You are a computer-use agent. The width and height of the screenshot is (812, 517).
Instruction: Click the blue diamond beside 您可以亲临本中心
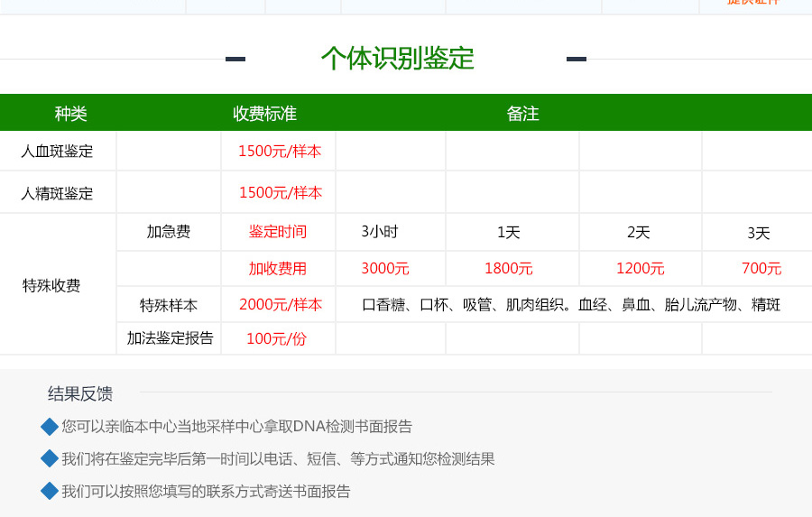tap(50, 427)
